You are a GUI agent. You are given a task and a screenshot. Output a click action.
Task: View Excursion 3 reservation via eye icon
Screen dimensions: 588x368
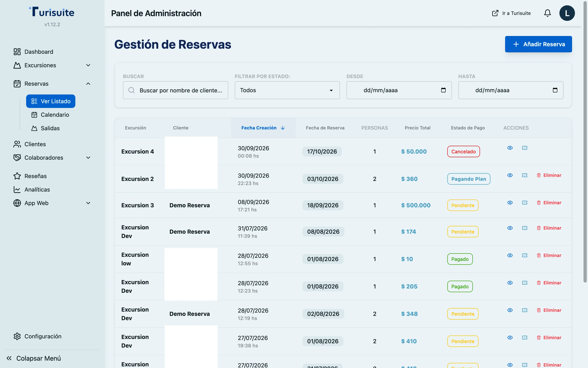(510, 202)
